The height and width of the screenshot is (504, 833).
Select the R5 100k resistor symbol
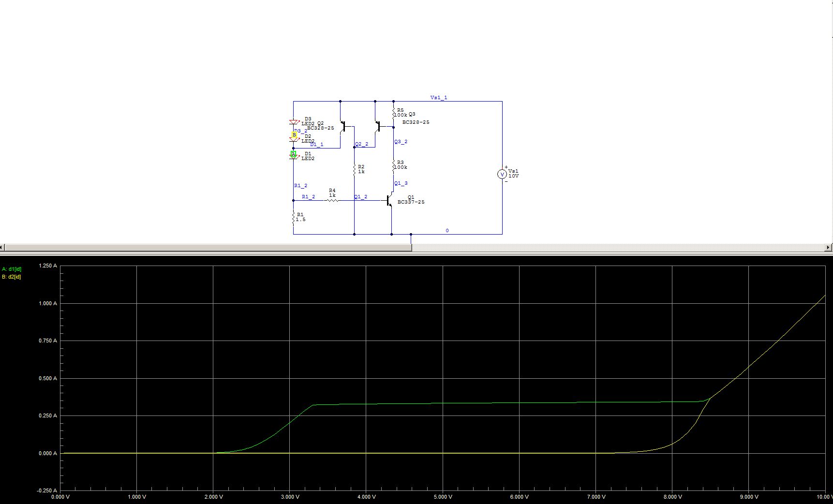point(393,113)
